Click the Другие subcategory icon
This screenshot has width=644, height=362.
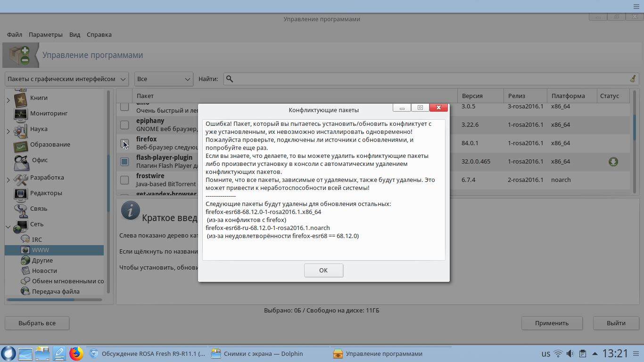pos(25,260)
